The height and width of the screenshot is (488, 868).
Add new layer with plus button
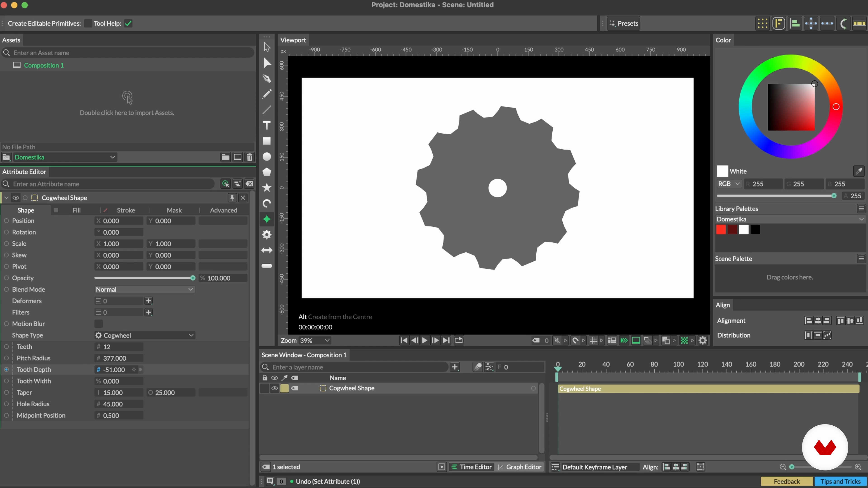point(455,367)
